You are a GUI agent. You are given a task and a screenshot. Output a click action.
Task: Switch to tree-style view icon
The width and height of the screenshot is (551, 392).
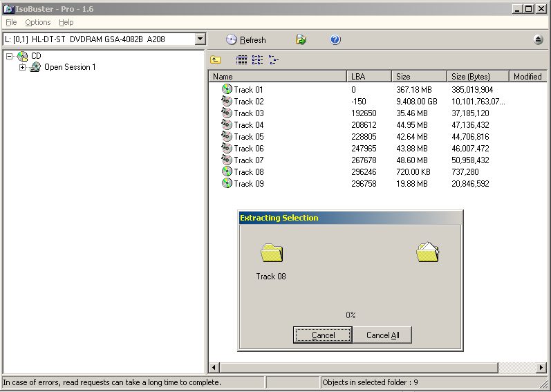click(273, 60)
